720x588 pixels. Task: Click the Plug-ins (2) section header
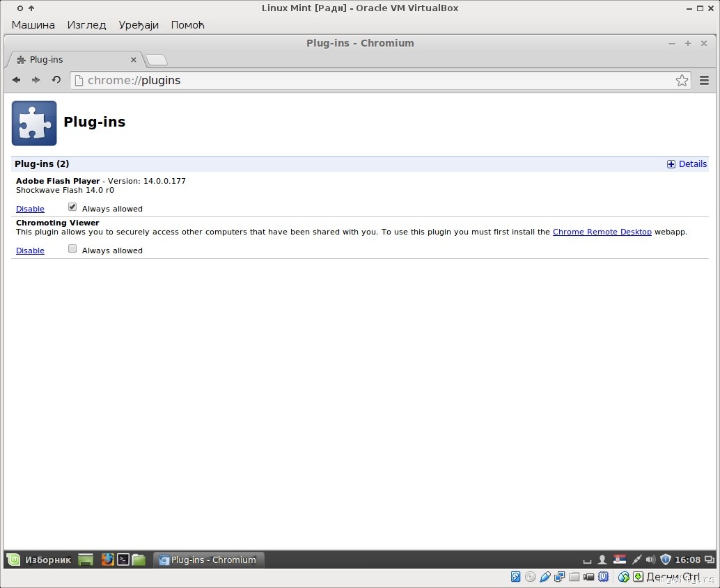(42, 164)
